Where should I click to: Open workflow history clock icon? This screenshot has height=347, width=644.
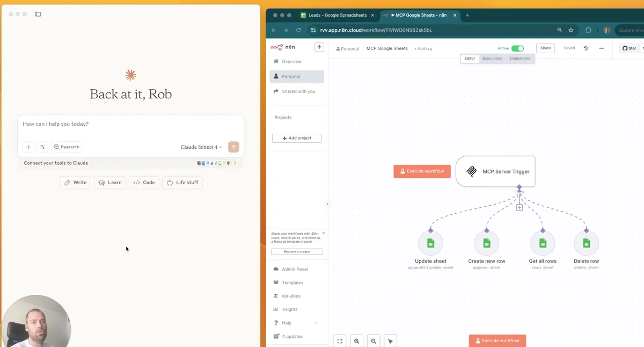point(586,48)
